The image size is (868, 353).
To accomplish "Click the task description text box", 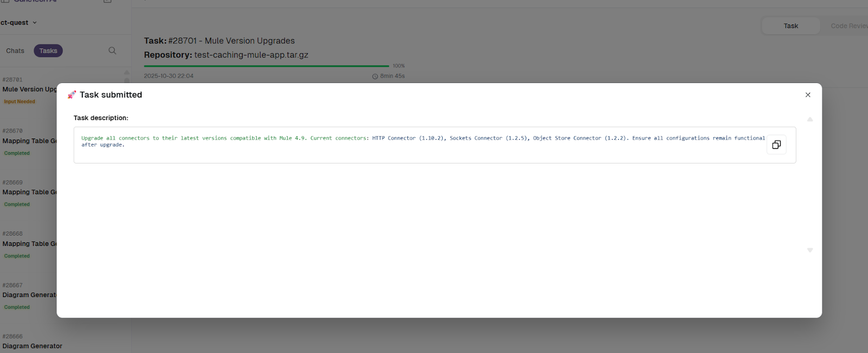I will click(x=435, y=145).
